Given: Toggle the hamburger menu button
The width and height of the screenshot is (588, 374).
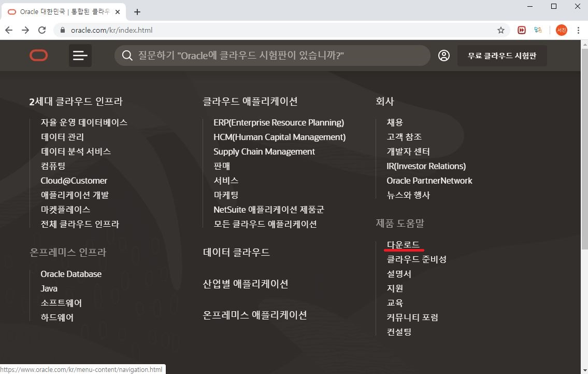Looking at the screenshot, I should [80, 56].
